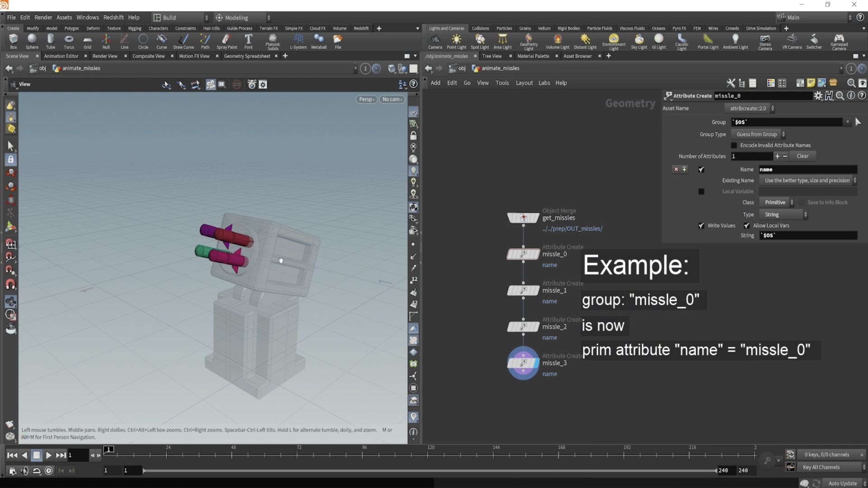Screen dimensions: 868x488
Task: Toggle the attribute enable checkbox beside Name
Action: pyautogui.click(x=701, y=169)
